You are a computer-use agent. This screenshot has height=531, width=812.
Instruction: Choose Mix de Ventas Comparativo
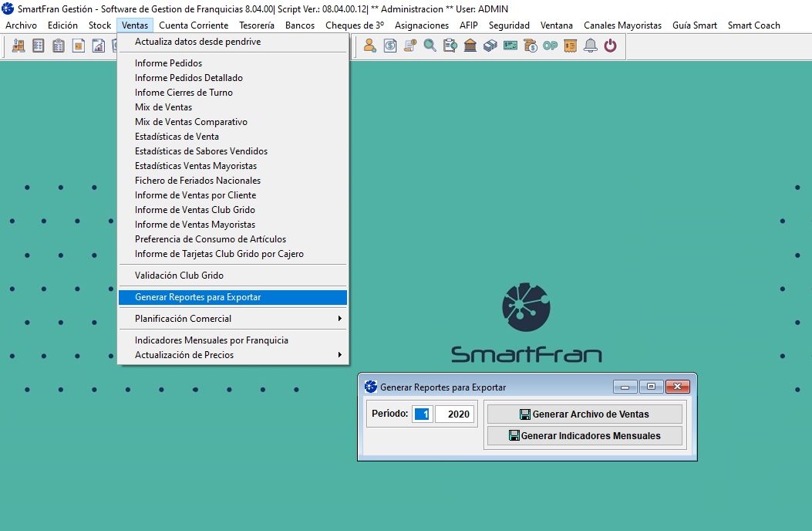point(190,122)
